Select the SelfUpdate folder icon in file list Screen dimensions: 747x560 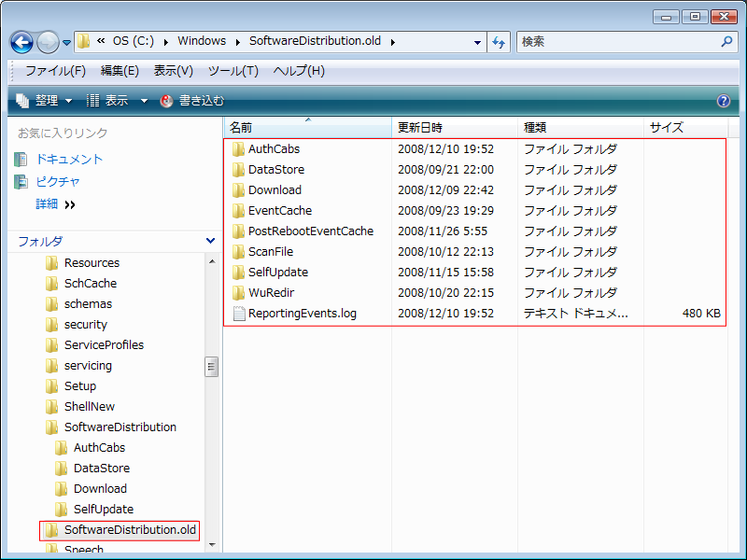click(238, 272)
